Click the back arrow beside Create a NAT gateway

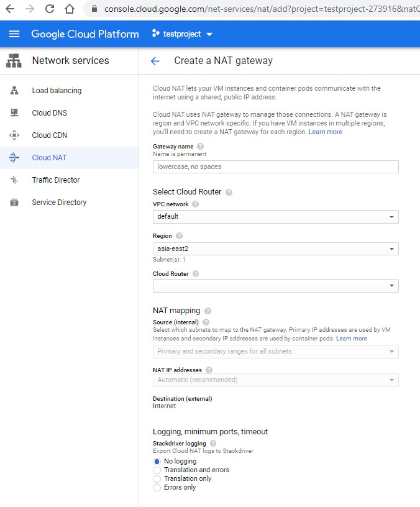(x=155, y=61)
